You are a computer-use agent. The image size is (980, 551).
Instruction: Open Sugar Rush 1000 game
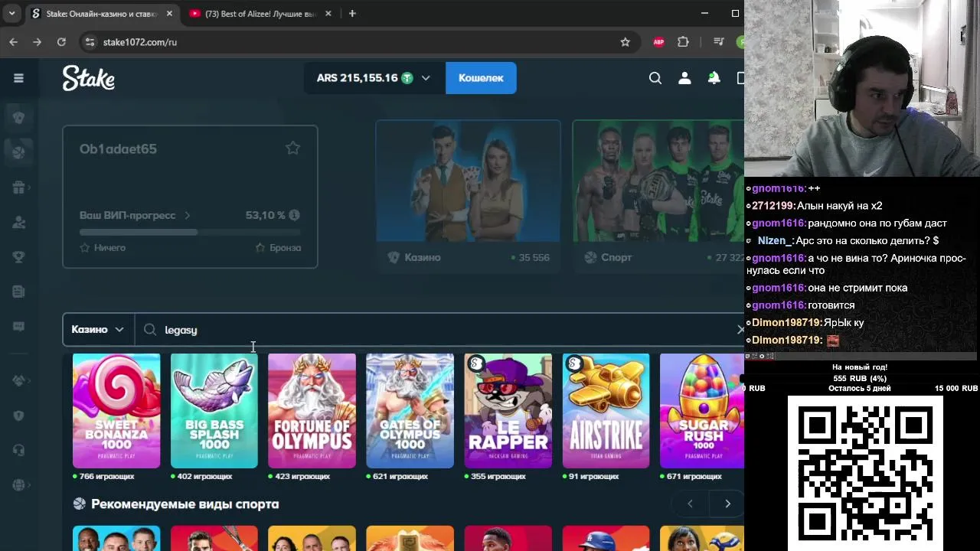[x=702, y=411]
